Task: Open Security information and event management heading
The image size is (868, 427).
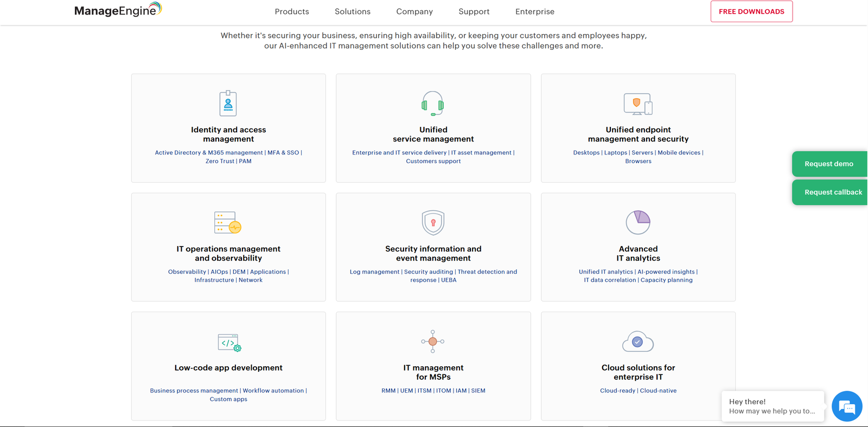Action: (433, 254)
